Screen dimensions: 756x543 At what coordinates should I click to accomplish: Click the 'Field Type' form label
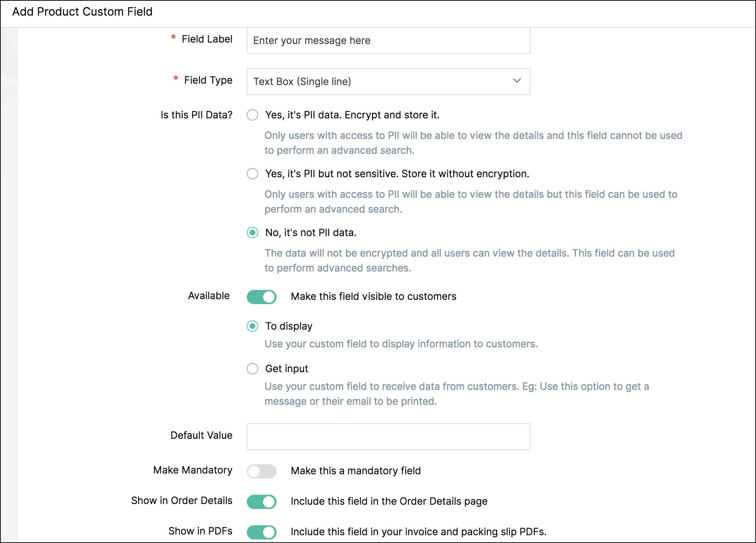point(208,80)
